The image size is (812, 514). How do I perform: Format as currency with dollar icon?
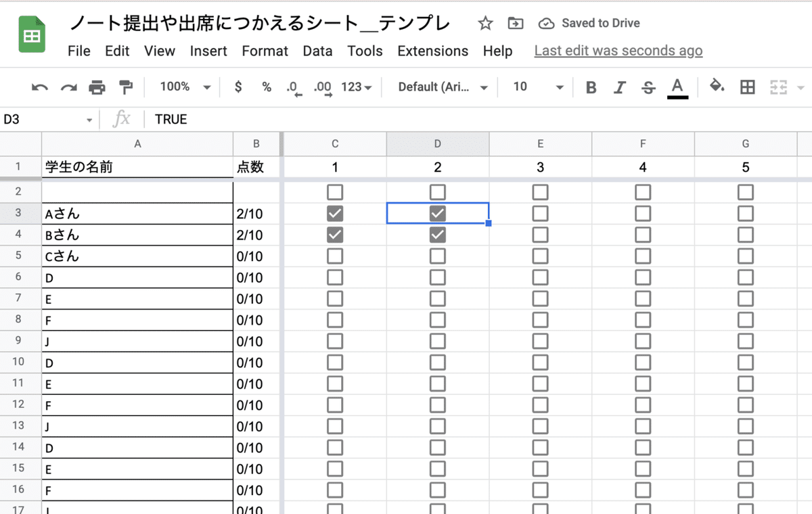[x=238, y=87]
